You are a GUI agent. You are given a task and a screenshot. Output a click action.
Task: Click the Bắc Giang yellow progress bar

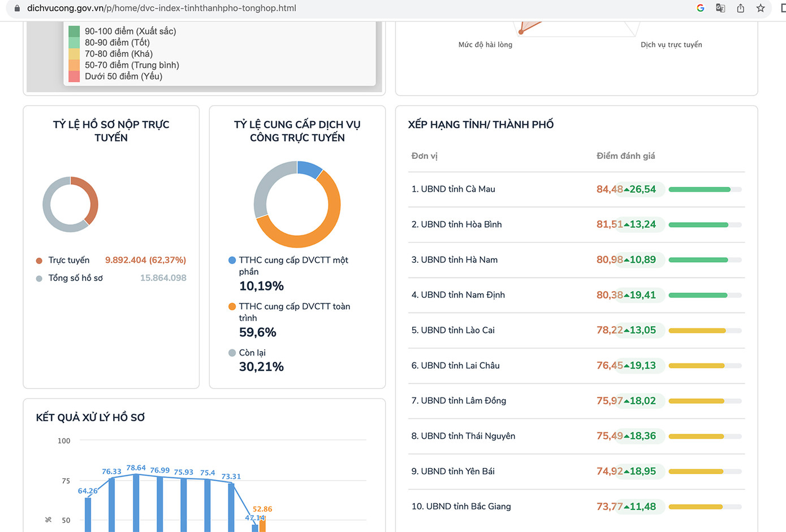coord(696,507)
